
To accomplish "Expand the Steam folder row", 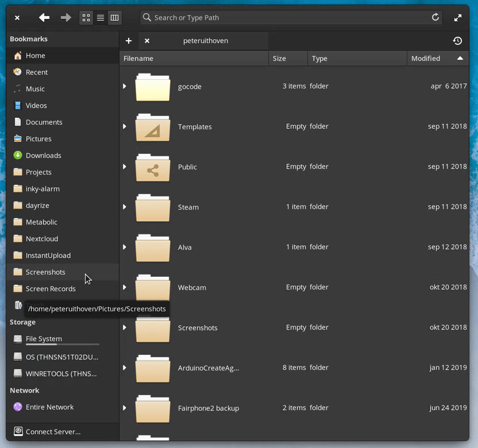I will pyautogui.click(x=124, y=207).
